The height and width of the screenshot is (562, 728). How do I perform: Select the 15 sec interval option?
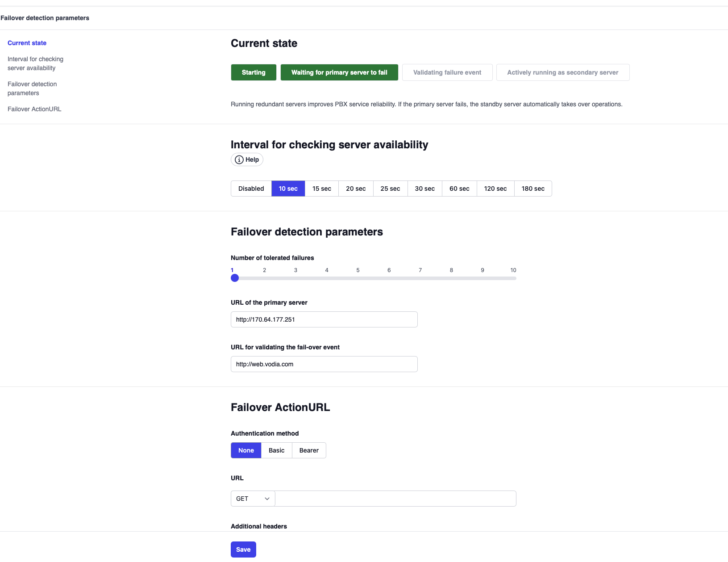coord(321,189)
